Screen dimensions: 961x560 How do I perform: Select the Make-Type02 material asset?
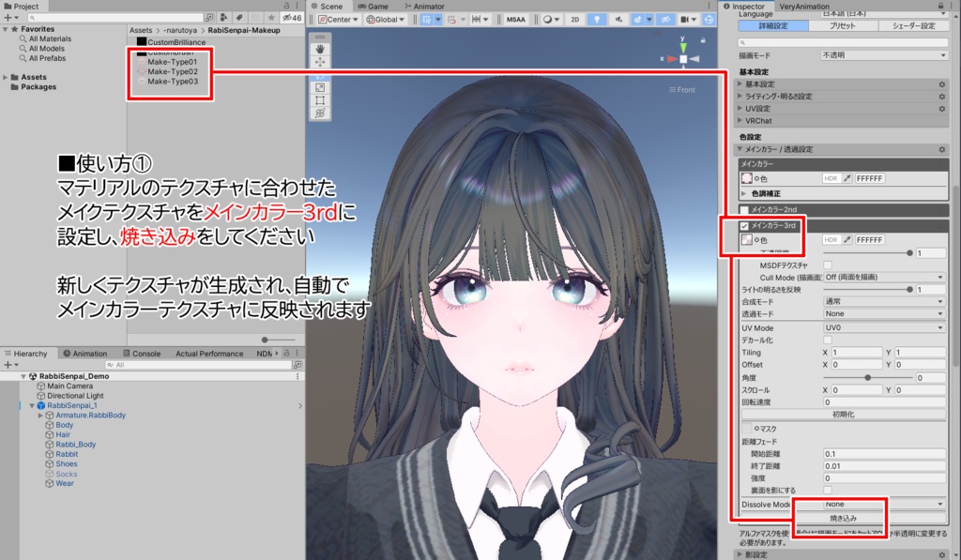[167, 71]
